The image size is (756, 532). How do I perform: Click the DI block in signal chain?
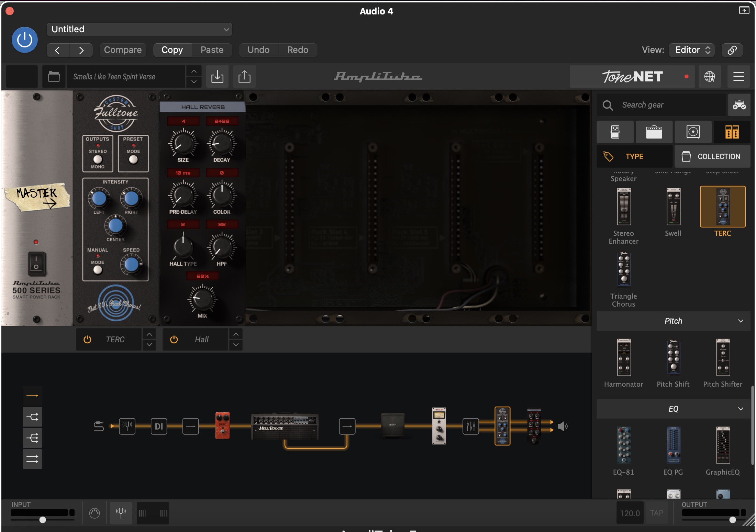(x=159, y=426)
